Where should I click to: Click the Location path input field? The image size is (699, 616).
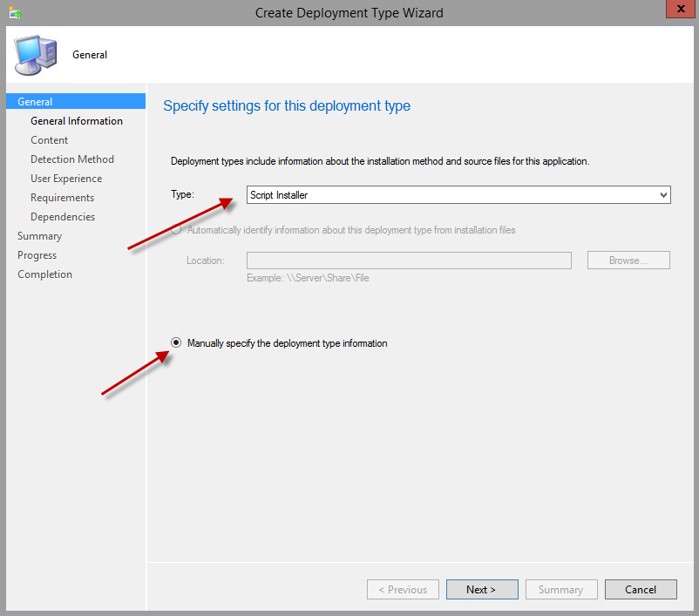click(x=409, y=261)
